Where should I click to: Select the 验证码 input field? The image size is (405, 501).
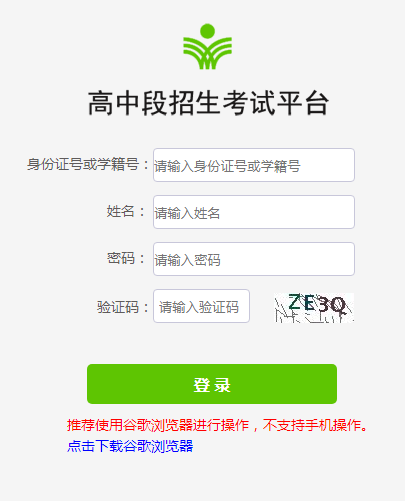(x=201, y=306)
